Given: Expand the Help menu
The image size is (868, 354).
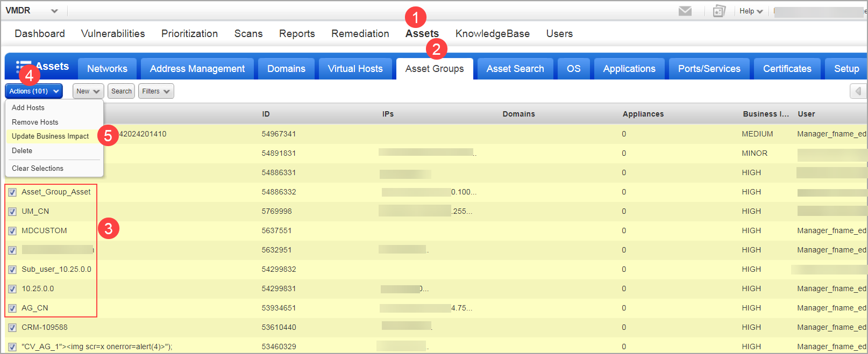Looking at the screenshot, I should (x=751, y=11).
